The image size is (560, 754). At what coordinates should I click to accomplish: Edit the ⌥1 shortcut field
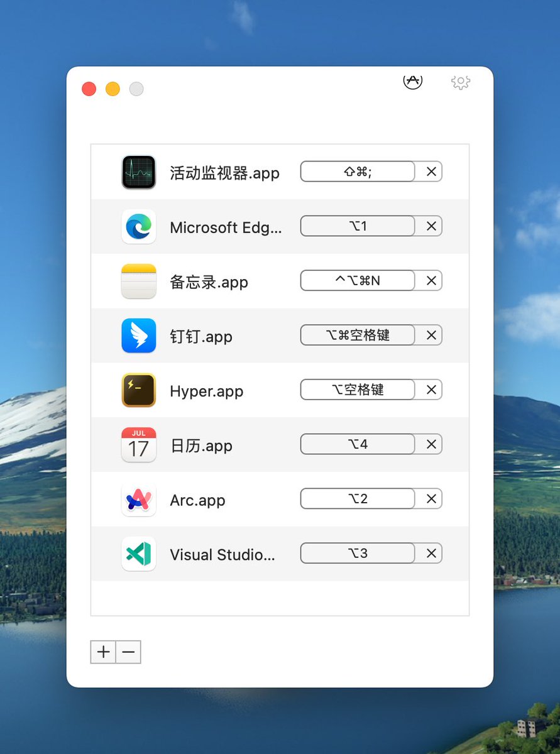[358, 226]
